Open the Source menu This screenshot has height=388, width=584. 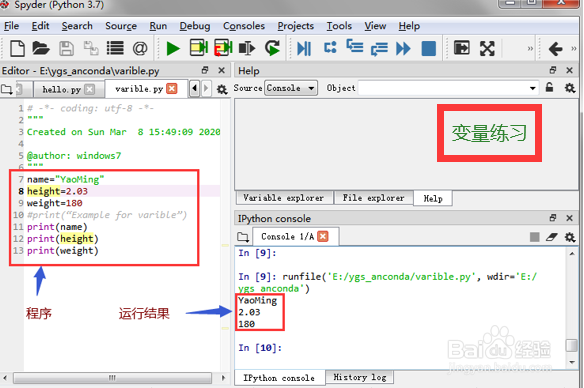(x=121, y=26)
